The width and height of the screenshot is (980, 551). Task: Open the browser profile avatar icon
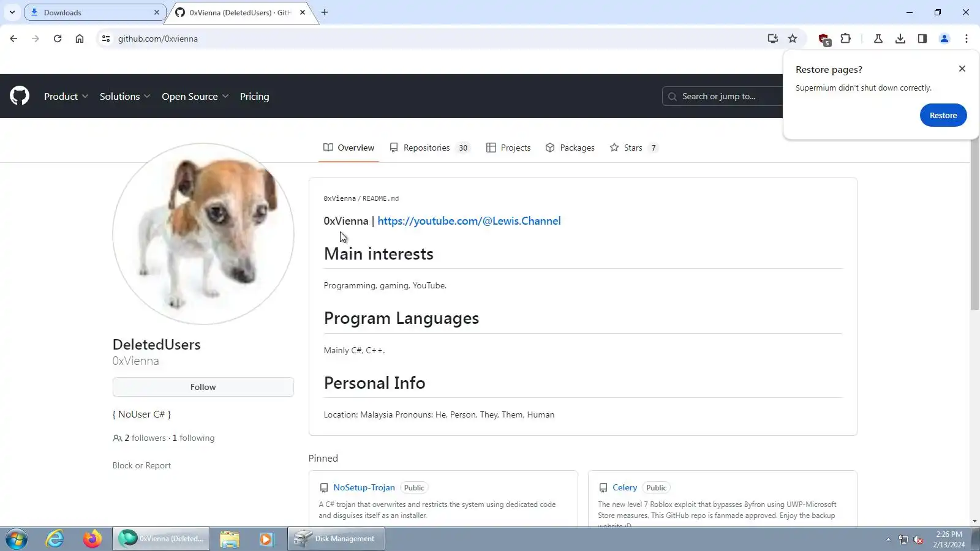tap(944, 39)
